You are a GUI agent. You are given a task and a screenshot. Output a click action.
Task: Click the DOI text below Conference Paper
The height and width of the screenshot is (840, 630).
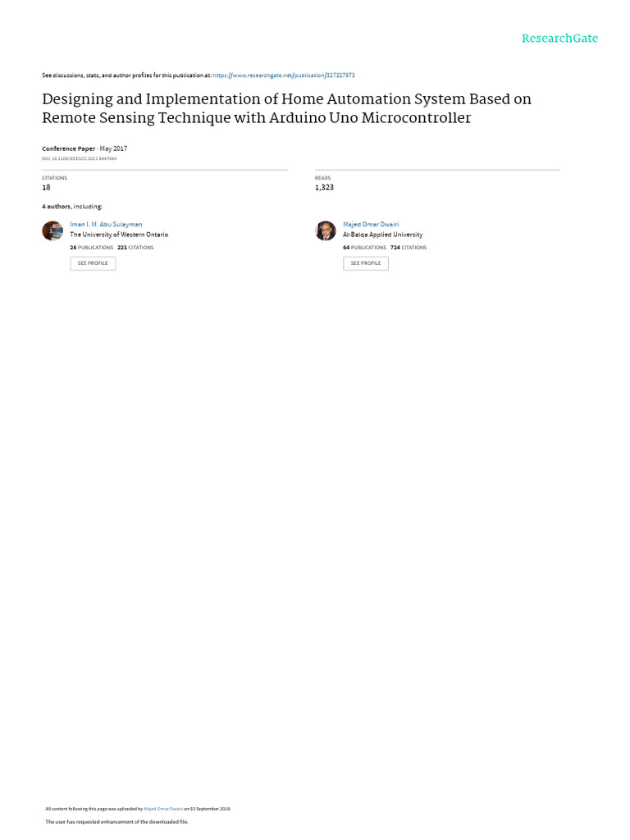click(x=79, y=158)
